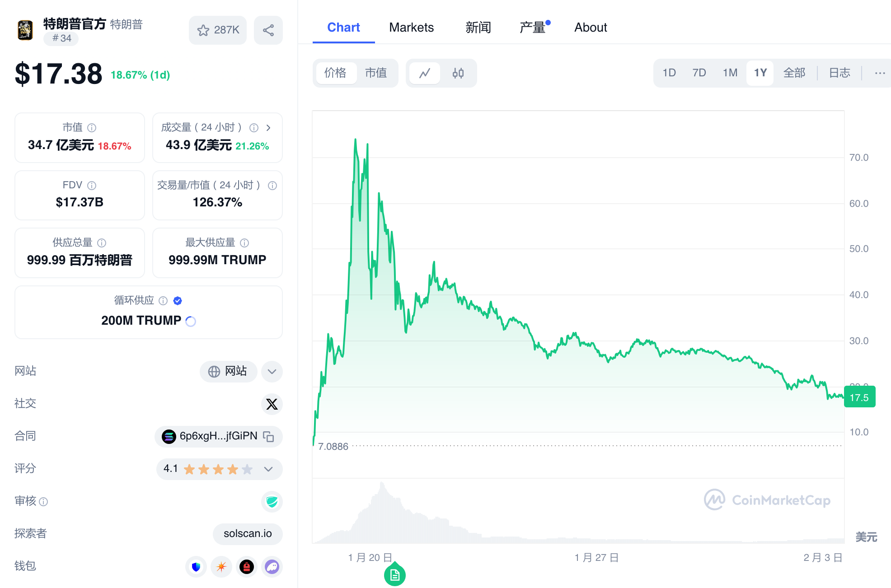
Task: Click the share icon button
Action: point(268,30)
